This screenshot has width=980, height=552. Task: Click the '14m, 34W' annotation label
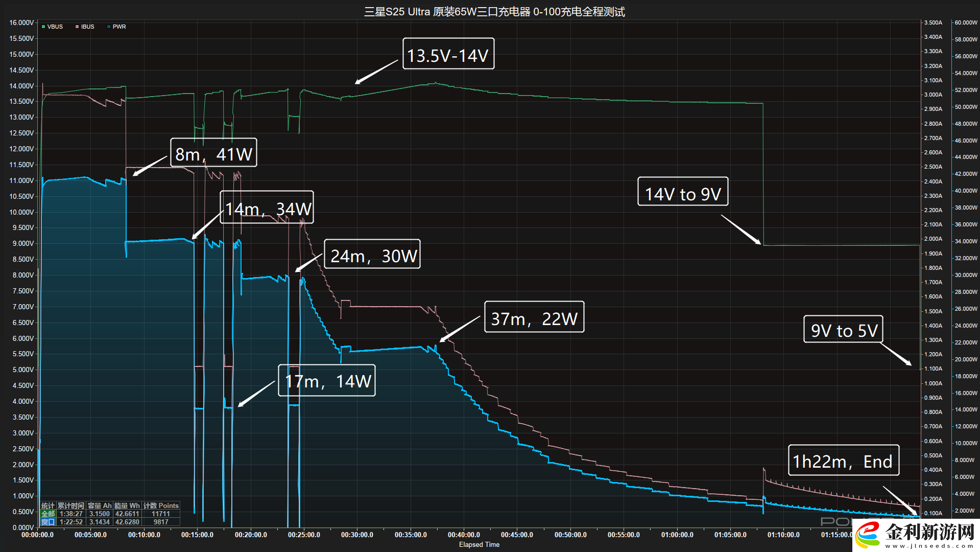267,208
